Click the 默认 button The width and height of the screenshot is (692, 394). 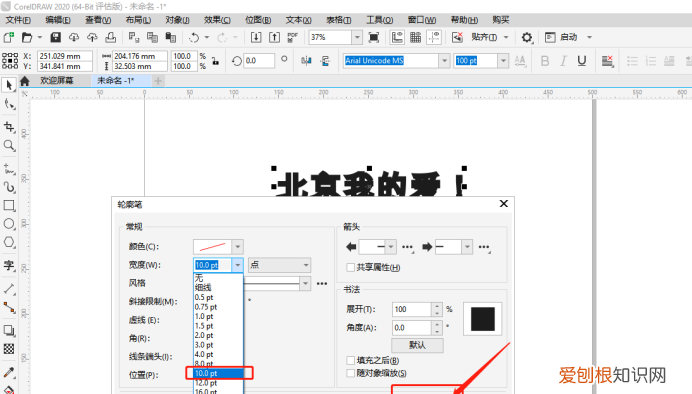pyautogui.click(x=417, y=345)
